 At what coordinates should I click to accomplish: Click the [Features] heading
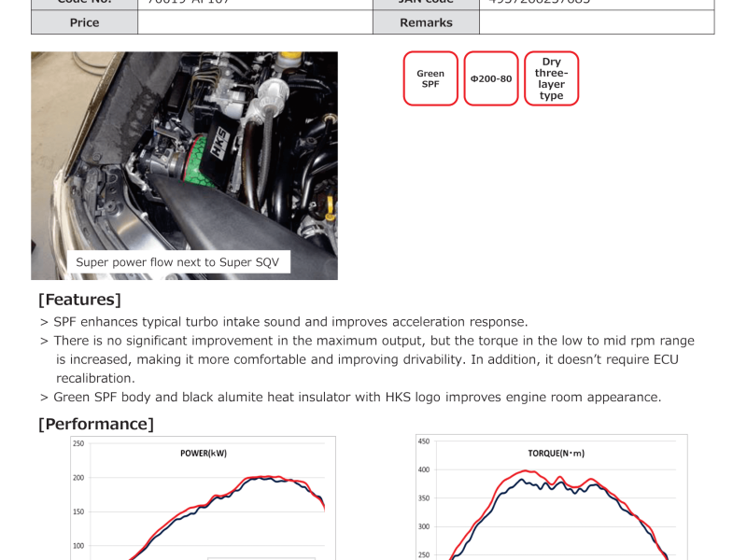point(79,300)
